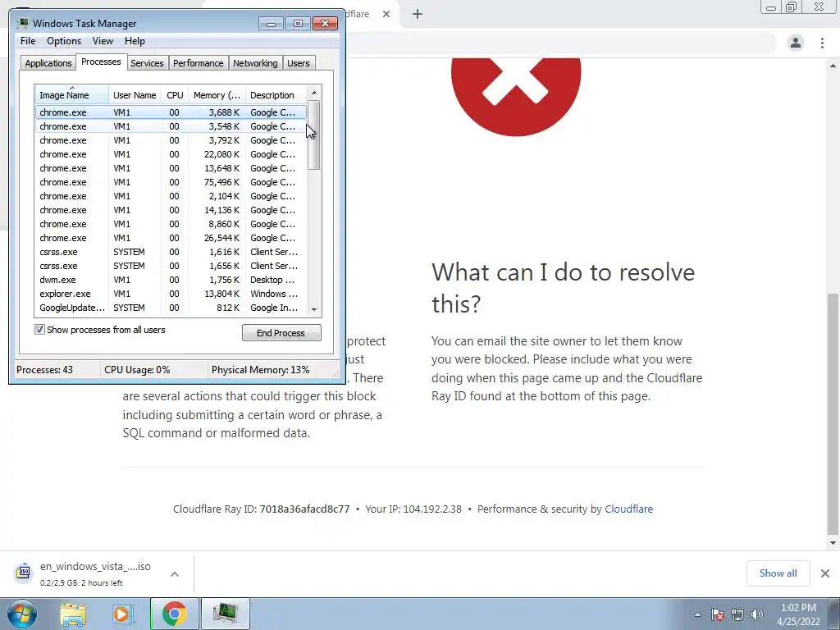Open View menu in Task Manager
The image size is (840, 630).
103,41
